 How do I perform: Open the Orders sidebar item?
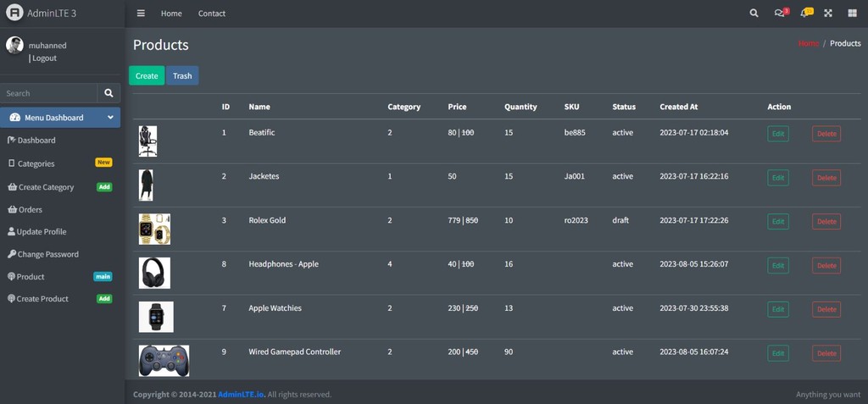(60, 210)
